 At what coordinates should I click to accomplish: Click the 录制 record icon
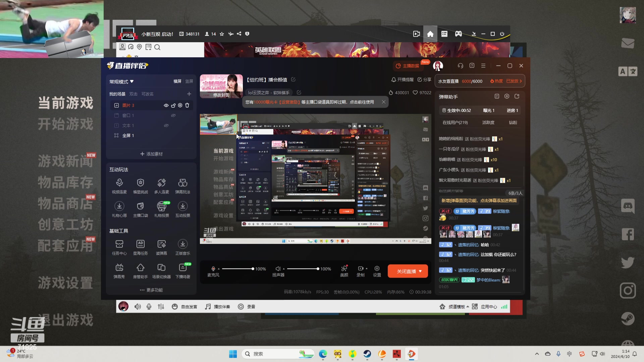(x=360, y=268)
